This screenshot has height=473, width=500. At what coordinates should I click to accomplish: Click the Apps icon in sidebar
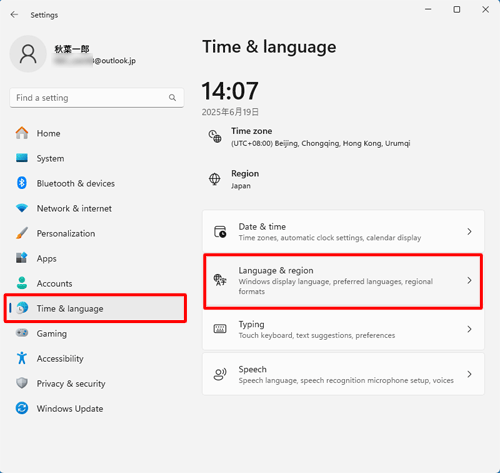(x=22, y=258)
